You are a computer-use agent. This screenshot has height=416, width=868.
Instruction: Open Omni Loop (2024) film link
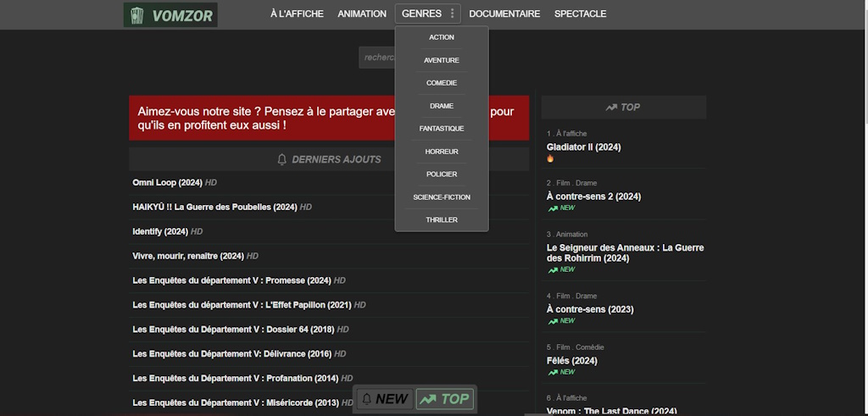click(x=167, y=182)
